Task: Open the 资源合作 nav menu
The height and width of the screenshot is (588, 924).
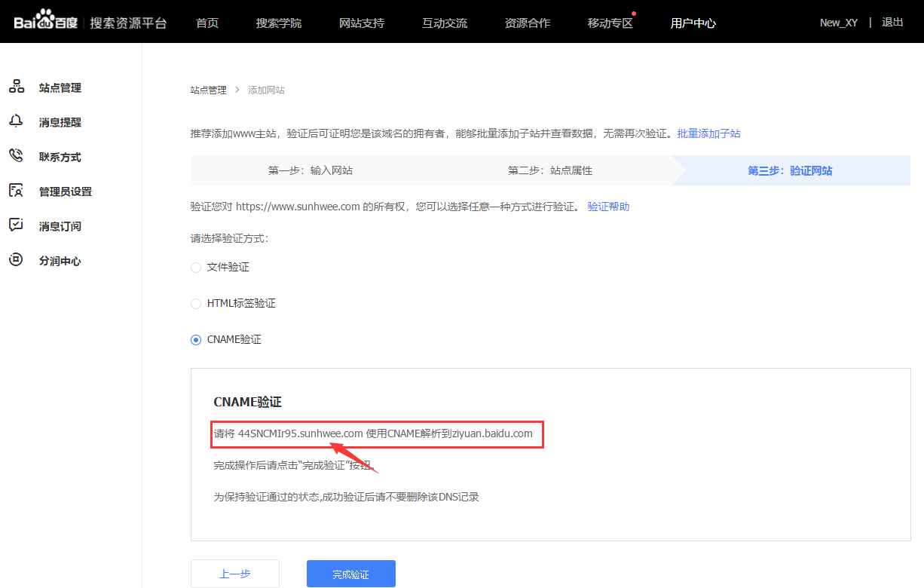Action: coord(528,23)
